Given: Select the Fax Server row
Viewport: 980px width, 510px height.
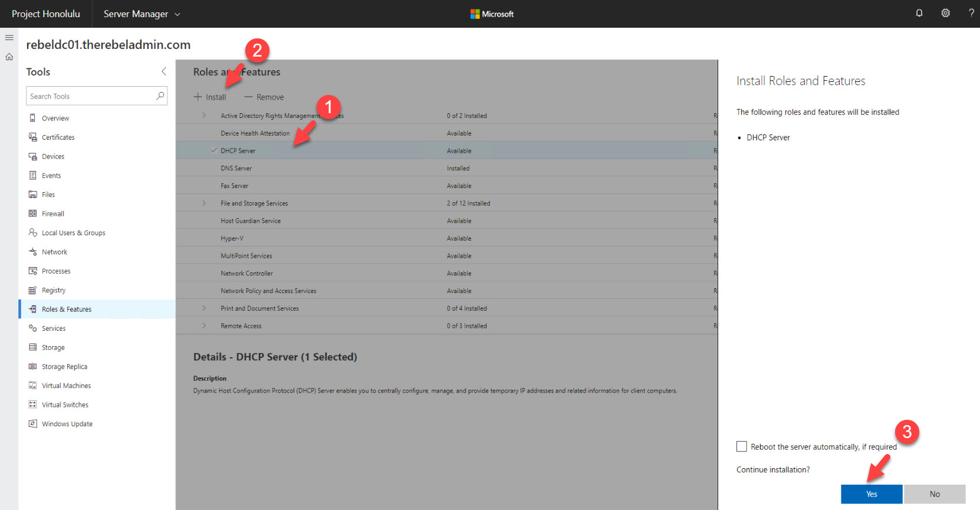Looking at the screenshot, I should [x=446, y=186].
